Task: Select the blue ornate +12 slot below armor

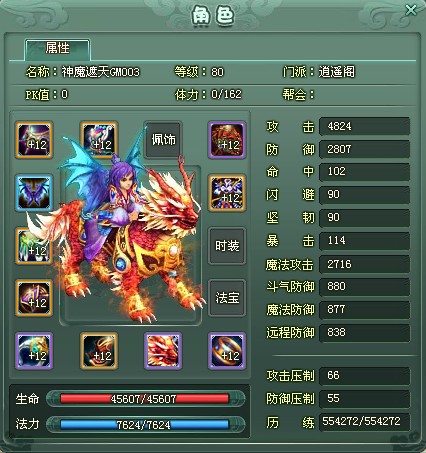Action: click(227, 193)
